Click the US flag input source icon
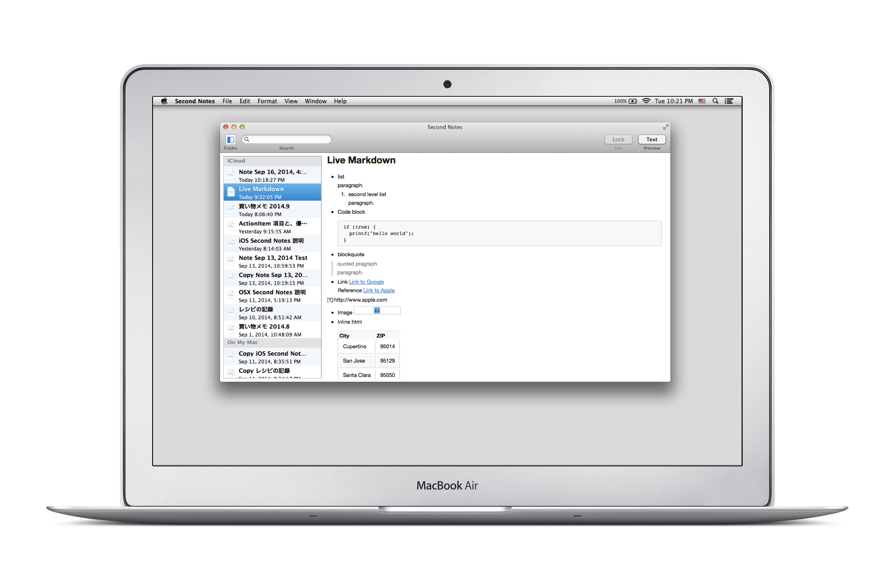This screenshot has width=895, height=588. (x=702, y=101)
